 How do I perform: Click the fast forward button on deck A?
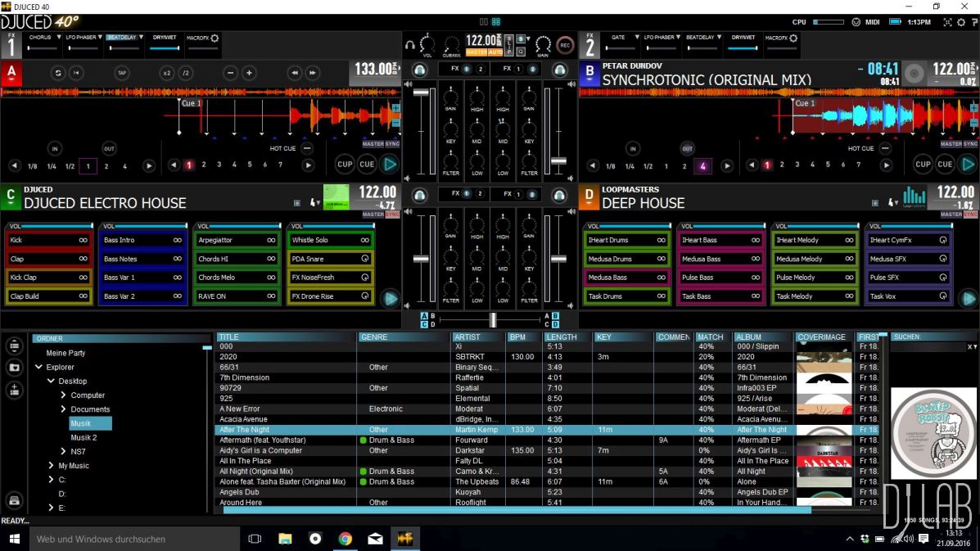(x=312, y=73)
